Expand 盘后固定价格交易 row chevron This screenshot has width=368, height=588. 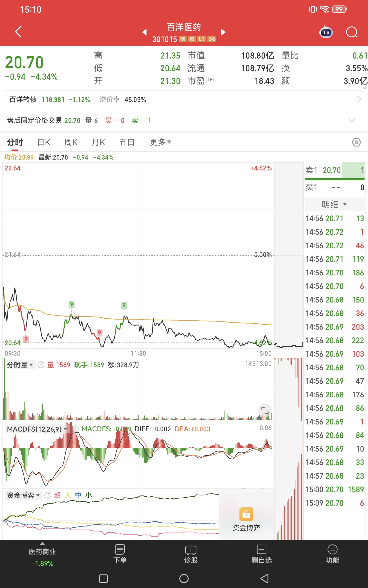[352, 121]
